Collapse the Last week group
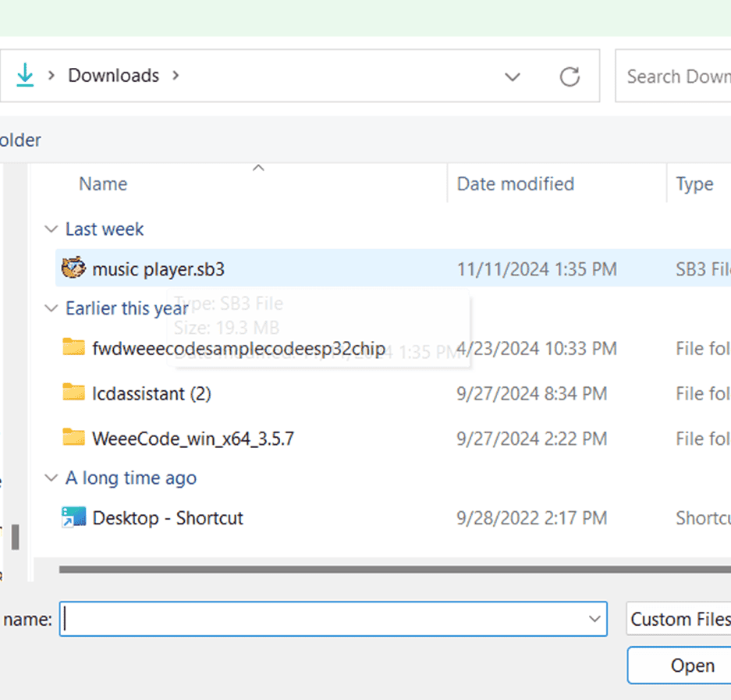 51,229
